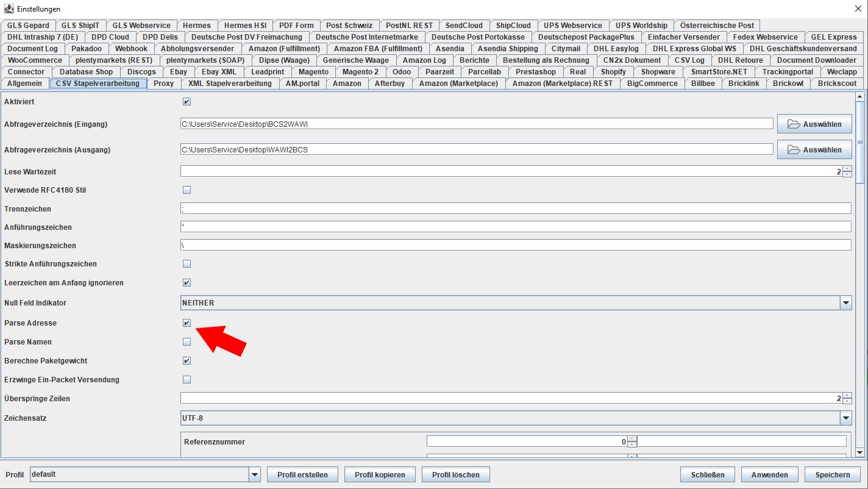The width and height of the screenshot is (868, 489).
Task: Toggle Leerzeichen am Anfang ignorieren checkbox
Action: [187, 283]
